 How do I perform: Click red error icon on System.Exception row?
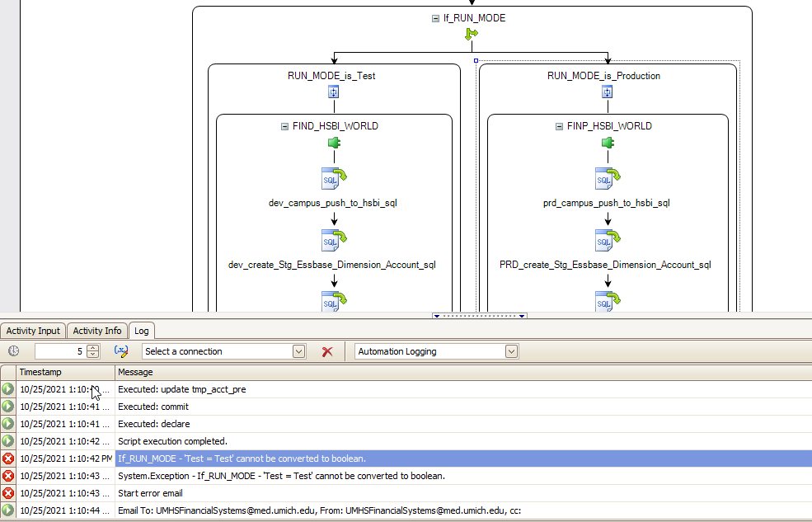click(7, 476)
